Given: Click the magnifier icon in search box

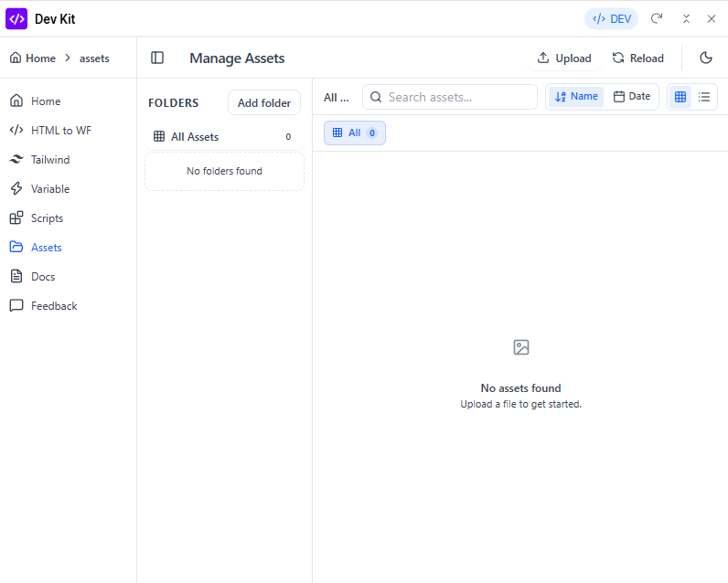Looking at the screenshot, I should pos(376,97).
